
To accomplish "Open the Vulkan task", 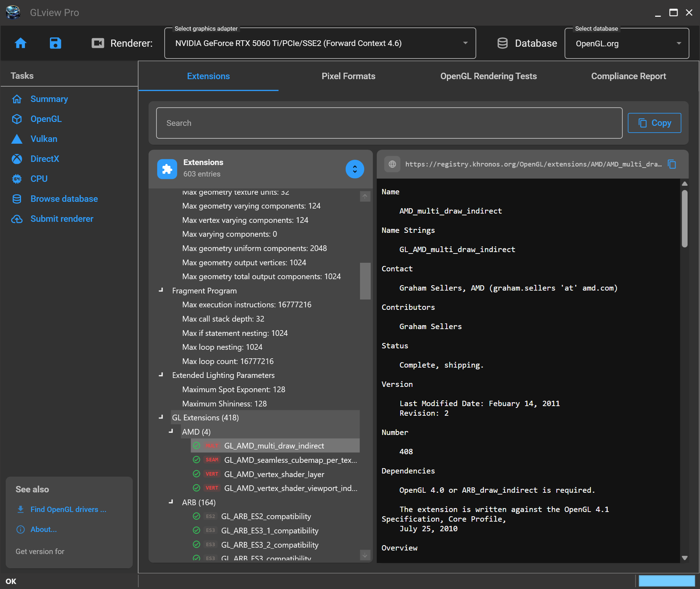I will (44, 139).
